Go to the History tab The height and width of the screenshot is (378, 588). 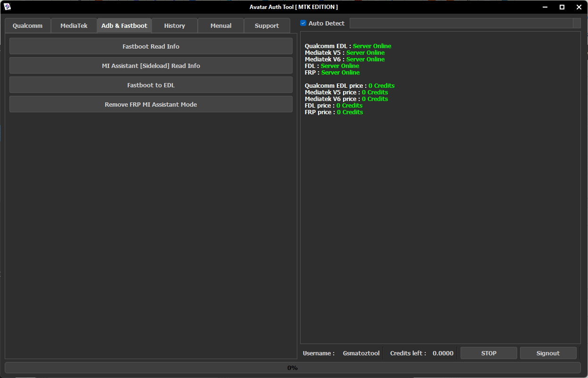(x=174, y=26)
